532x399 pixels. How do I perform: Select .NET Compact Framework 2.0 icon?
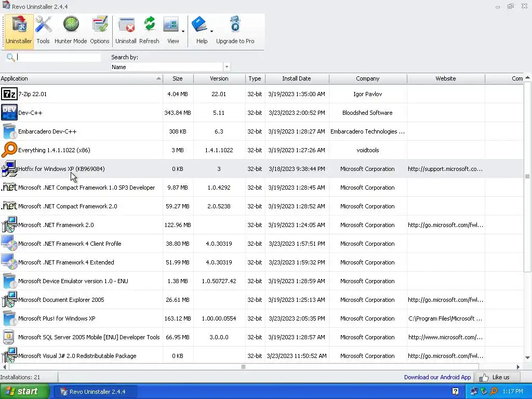pyautogui.click(x=9, y=206)
